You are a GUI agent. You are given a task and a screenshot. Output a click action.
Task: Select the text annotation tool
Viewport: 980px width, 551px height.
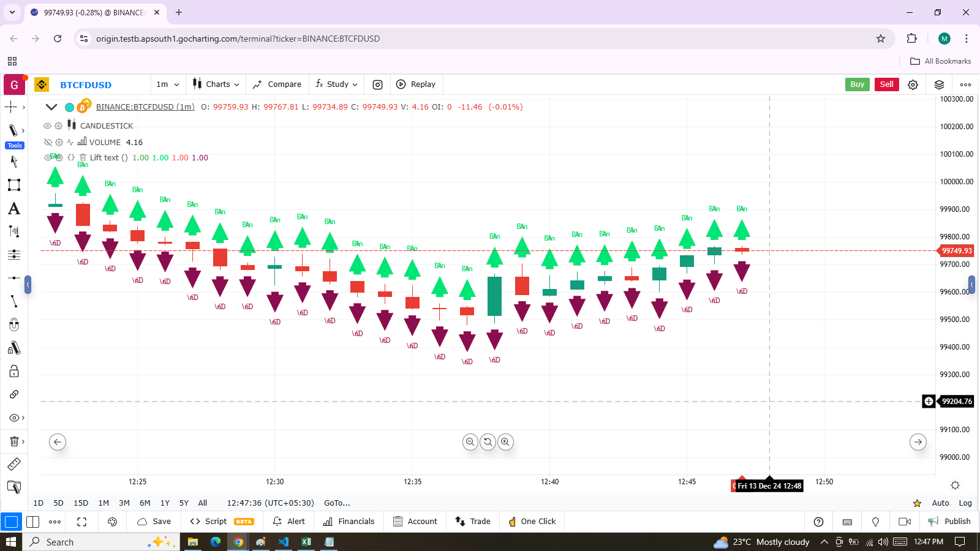[13, 209]
